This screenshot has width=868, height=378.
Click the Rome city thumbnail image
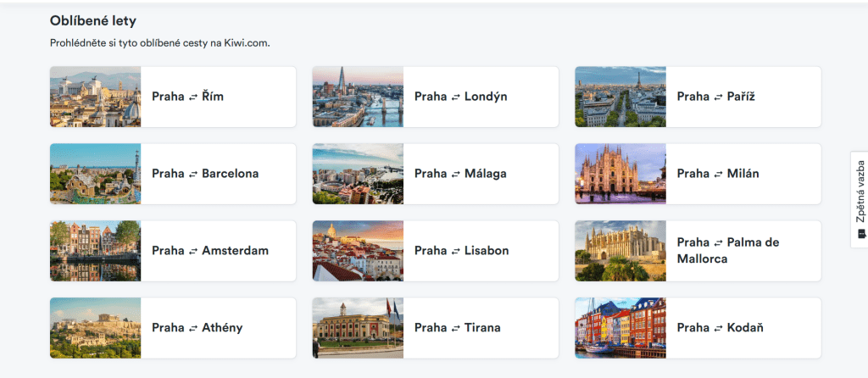coord(95,97)
